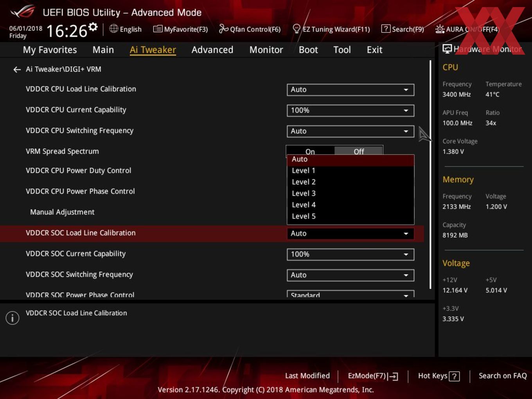The image size is (532, 399).
Task: Click the Ai Tweaker\DIGI+ VRM breadcrumb
Action: click(x=63, y=69)
